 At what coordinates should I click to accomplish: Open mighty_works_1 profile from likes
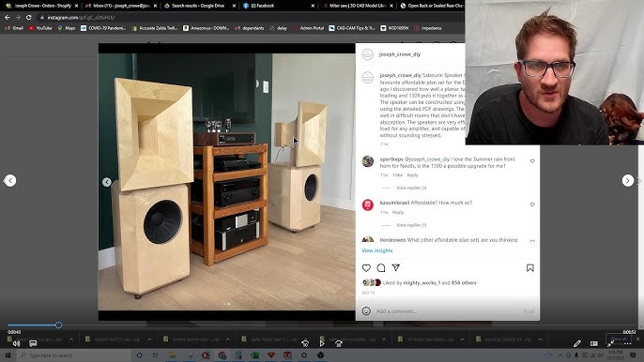[x=422, y=283]
